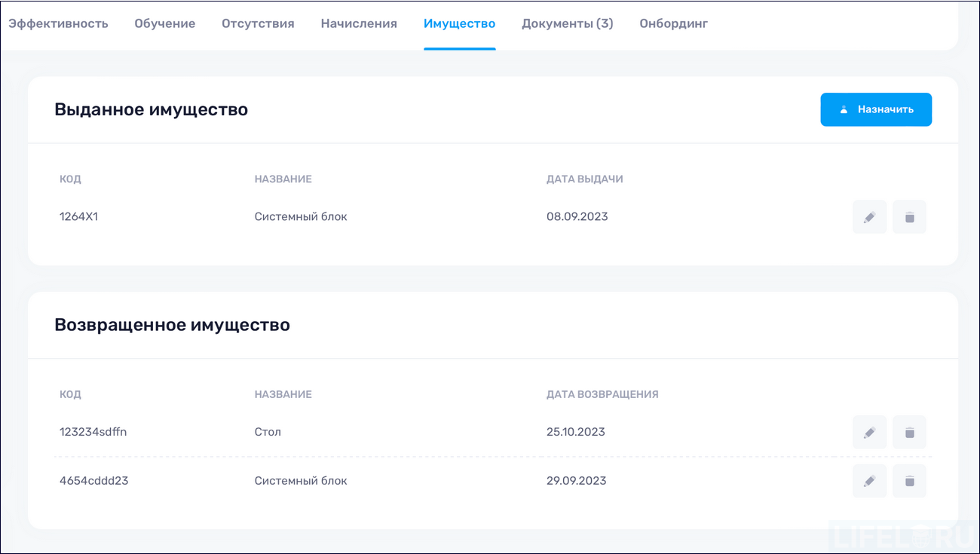
Task: Edit the returned item 4654cddd23
Action: tap(869, 481)
